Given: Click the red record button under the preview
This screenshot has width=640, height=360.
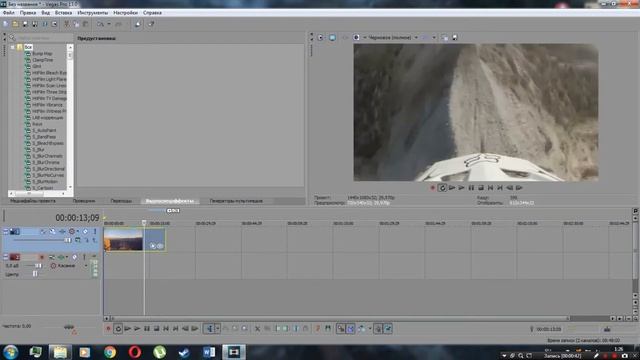Looking at the screenshot, I should (433, 188).
